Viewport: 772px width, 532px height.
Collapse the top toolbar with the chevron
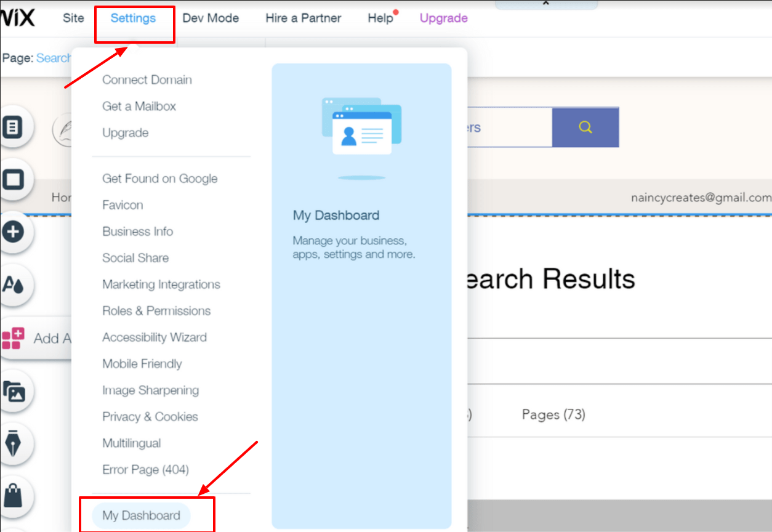tap(545, 4)
